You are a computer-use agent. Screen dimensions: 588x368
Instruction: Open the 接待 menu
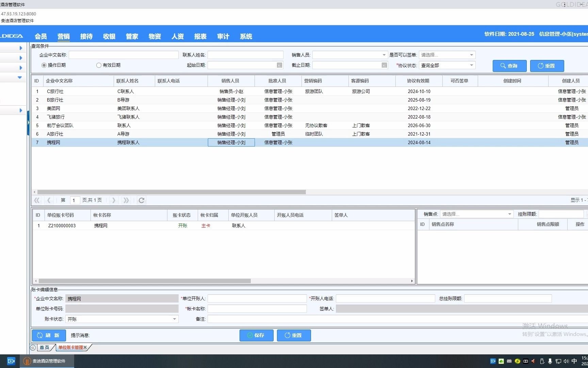[86, 36]
